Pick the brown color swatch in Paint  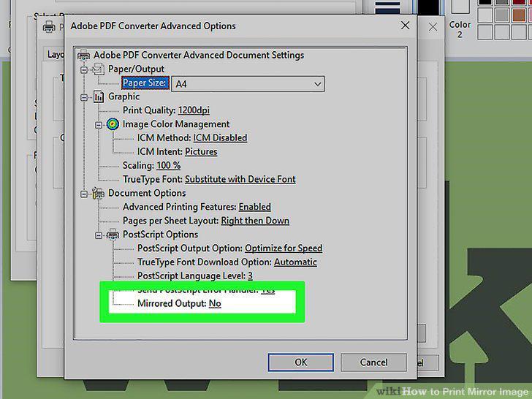[519, 15]
